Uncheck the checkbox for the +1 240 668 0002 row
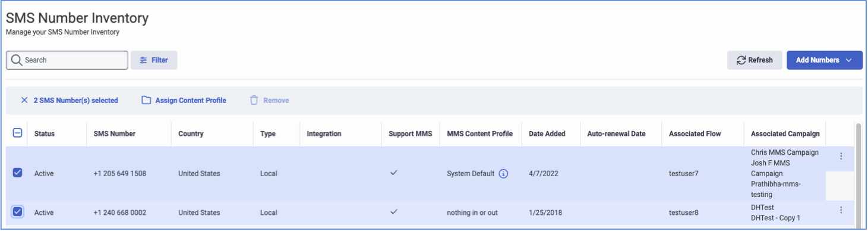The width and height of the screenshot is (868, 231). [17, 212]
